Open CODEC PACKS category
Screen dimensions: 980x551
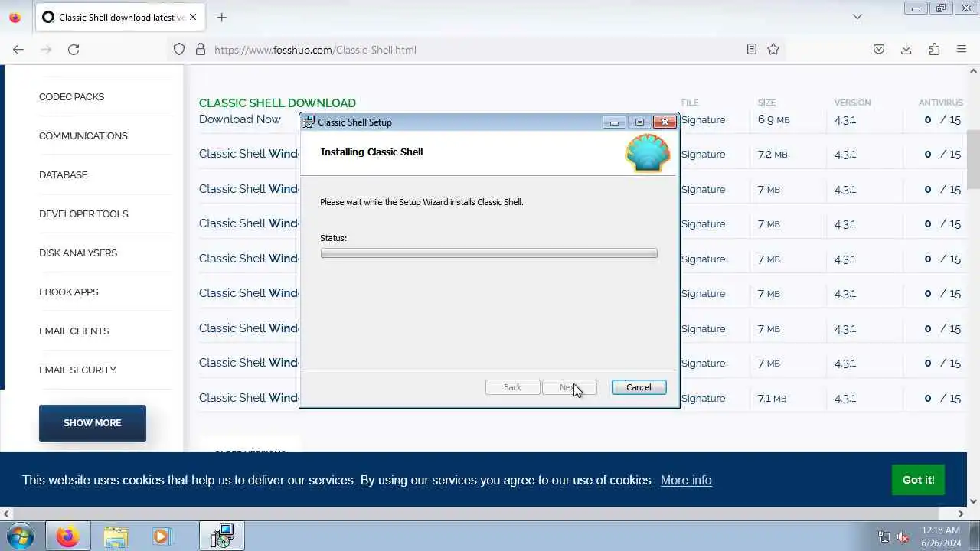pyautogui.click(x=71, y=97)
